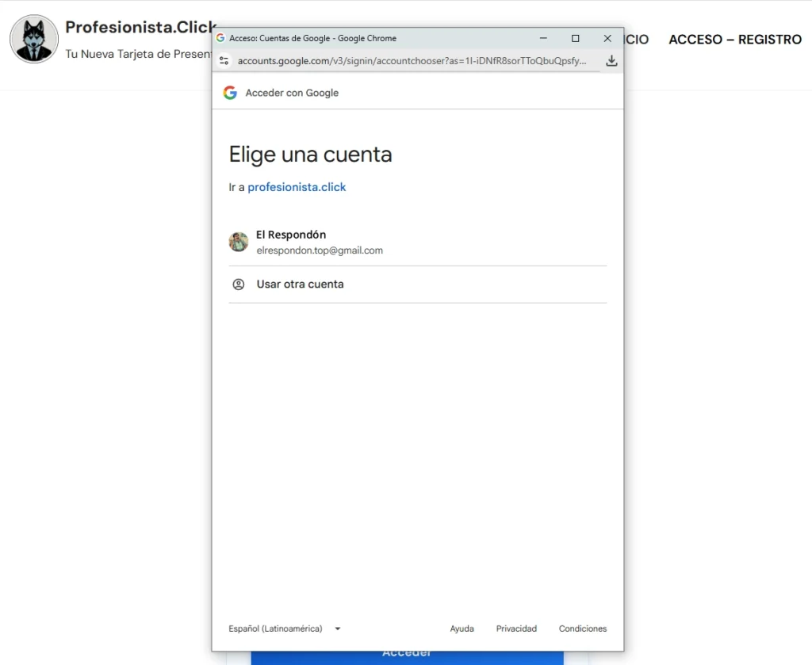The height and width of the screenshot is (665, 812).
Task: Click the Profesionista.Click site title
Action: point(140,27)
